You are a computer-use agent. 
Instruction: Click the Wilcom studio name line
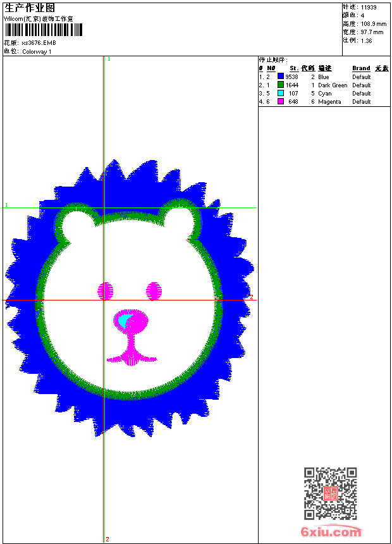(38, 19)
